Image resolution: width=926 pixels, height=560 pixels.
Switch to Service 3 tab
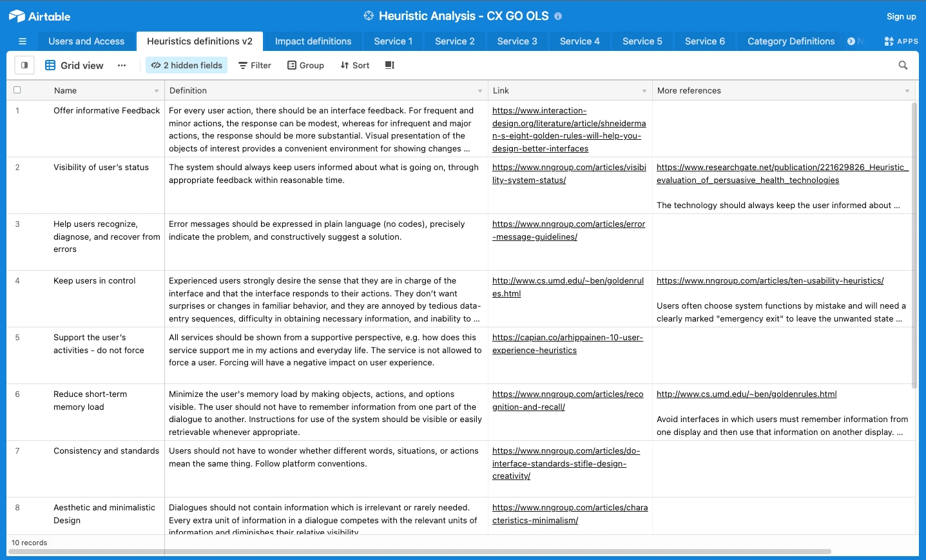(x=517, y=41)
